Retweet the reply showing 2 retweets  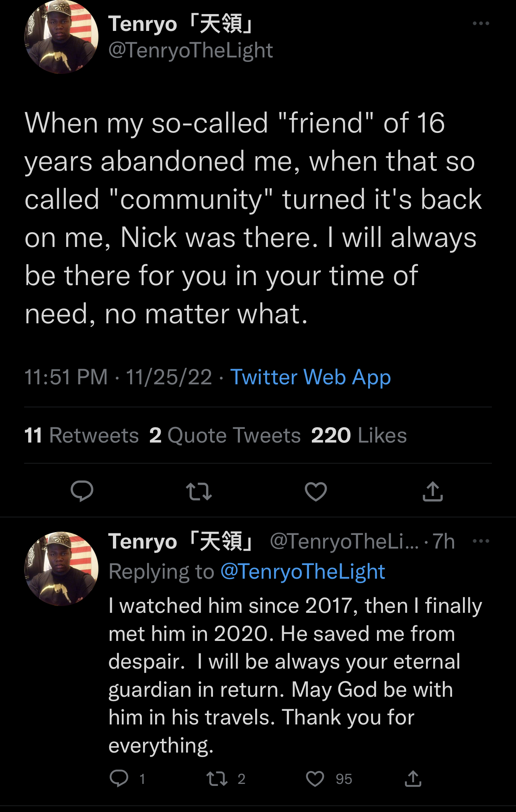tap(217, 778)
